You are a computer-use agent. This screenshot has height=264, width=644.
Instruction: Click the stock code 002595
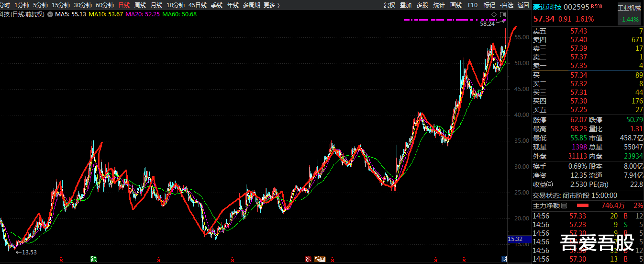[576, 7]
